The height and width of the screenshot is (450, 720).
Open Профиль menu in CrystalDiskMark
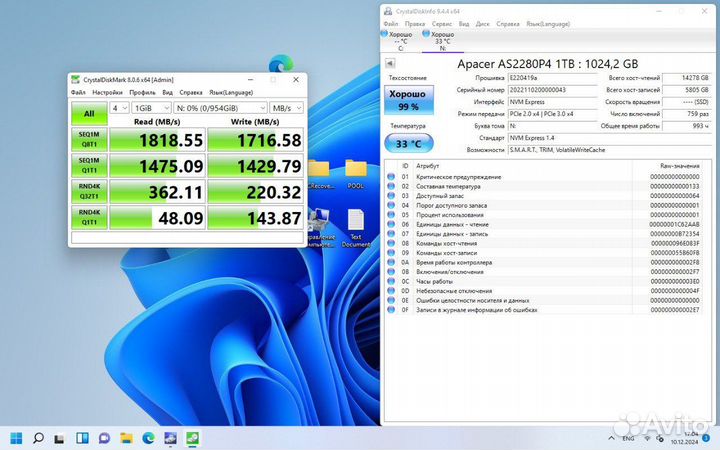coord(142,92)
